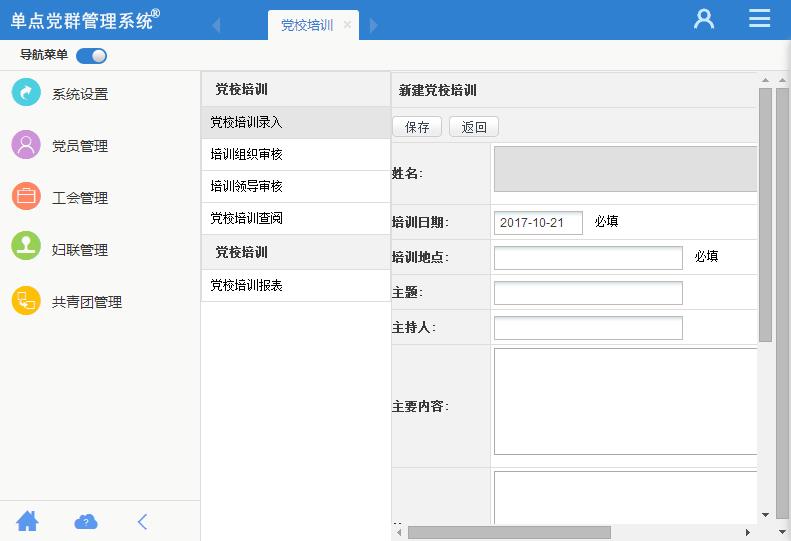The width and height of the screenshot is (791, 541).
Task: Open the cloud help icon
Action: click(86, 522)
